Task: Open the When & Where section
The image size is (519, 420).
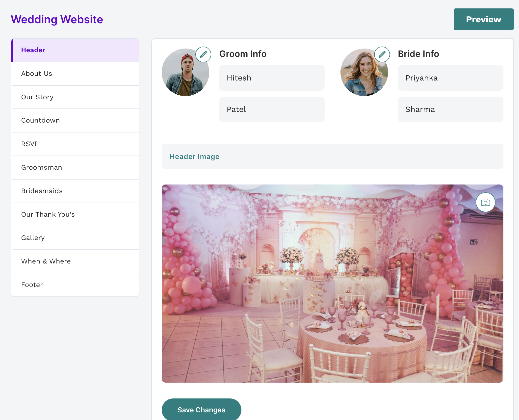Action: (75, 261)
